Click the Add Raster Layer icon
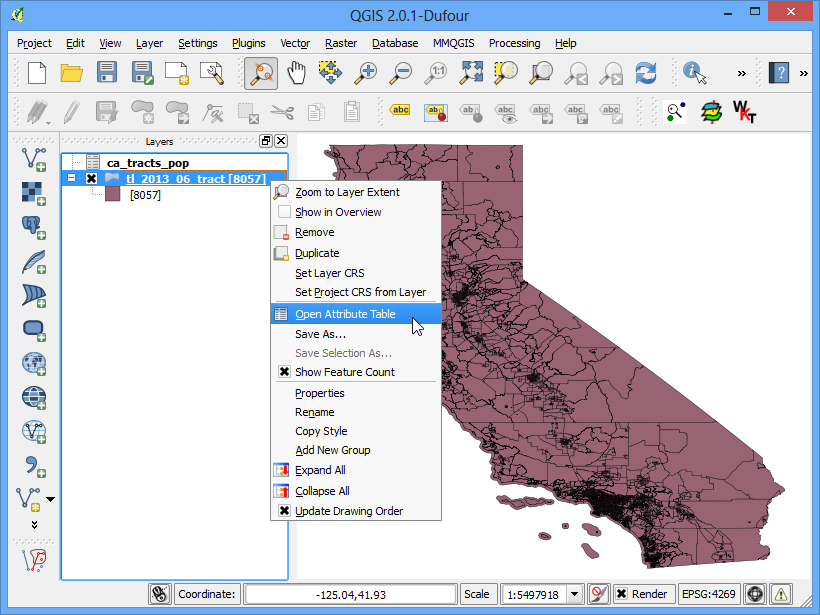 [x=34, y=193]
